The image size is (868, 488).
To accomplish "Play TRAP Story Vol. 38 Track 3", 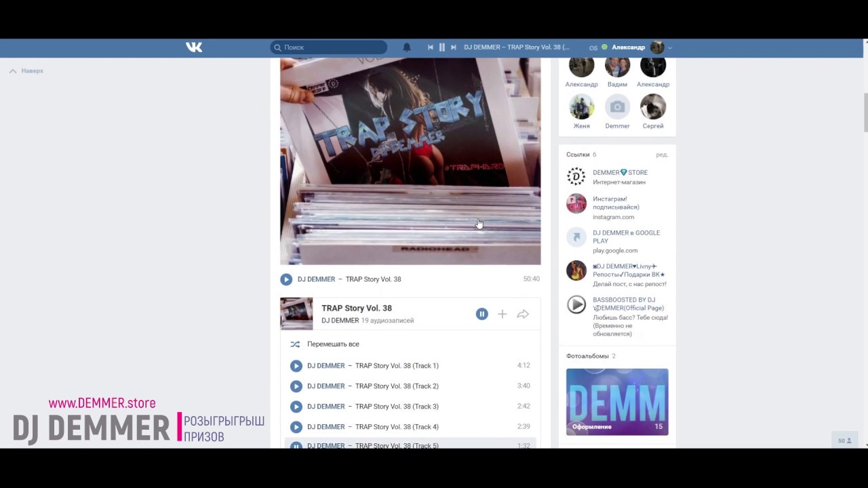I will point(296,407).
